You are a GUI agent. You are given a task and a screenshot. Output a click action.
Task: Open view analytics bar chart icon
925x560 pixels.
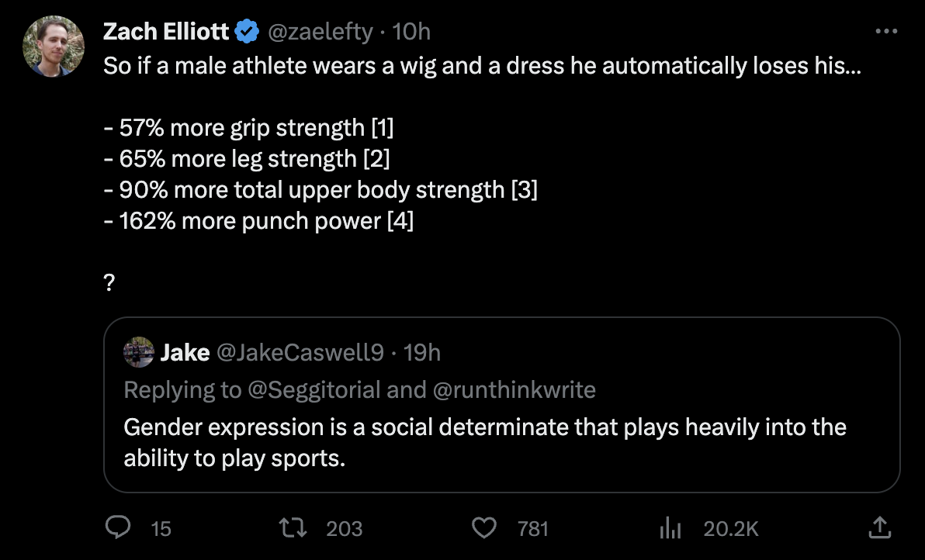(x=669, y=529)
